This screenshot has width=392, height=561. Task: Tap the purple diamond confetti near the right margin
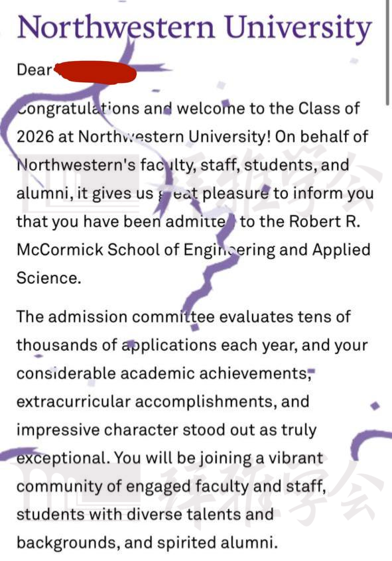[x=375, y=406]
